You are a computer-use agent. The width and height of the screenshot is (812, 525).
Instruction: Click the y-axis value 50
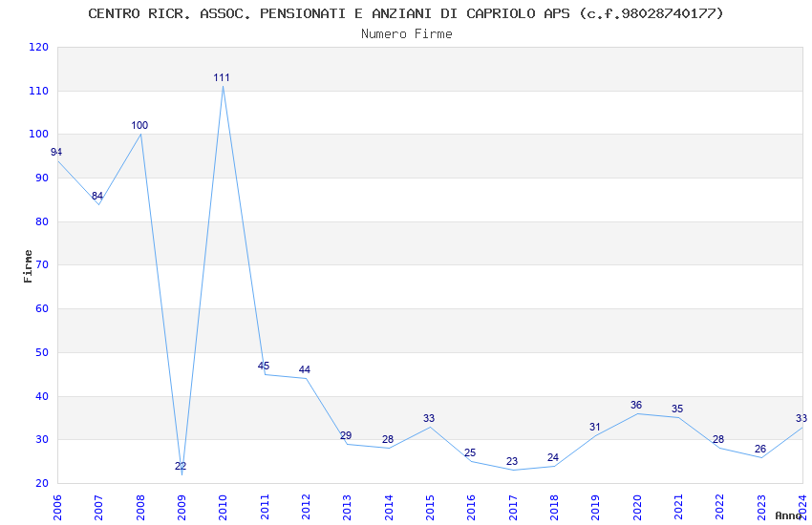coord(41,353)
